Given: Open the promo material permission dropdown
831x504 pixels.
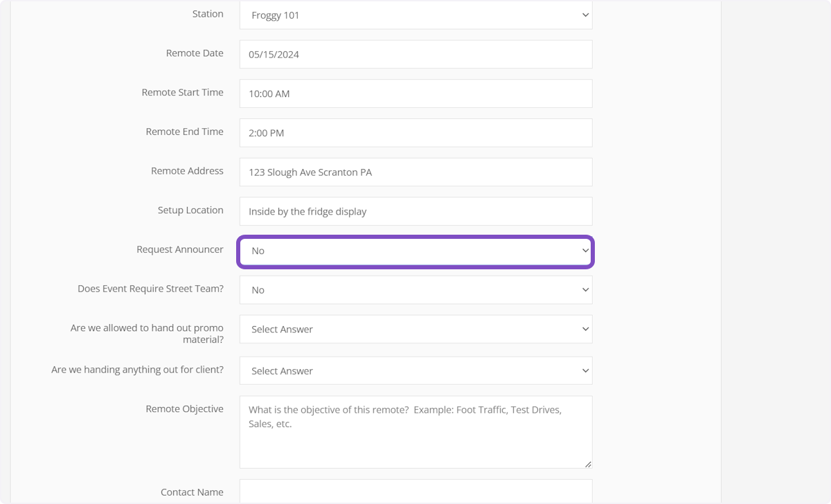Looking at the screenshot, I should (415, 330).
